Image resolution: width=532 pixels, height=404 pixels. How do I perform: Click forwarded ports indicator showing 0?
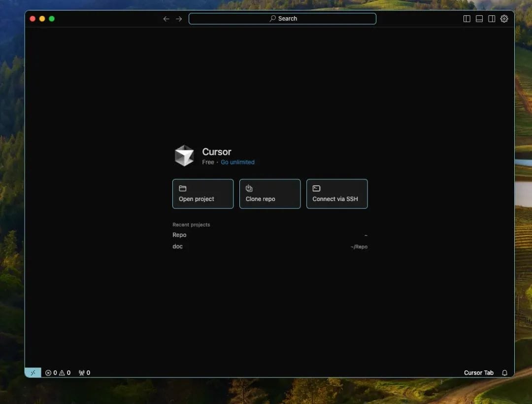point(85,373)
